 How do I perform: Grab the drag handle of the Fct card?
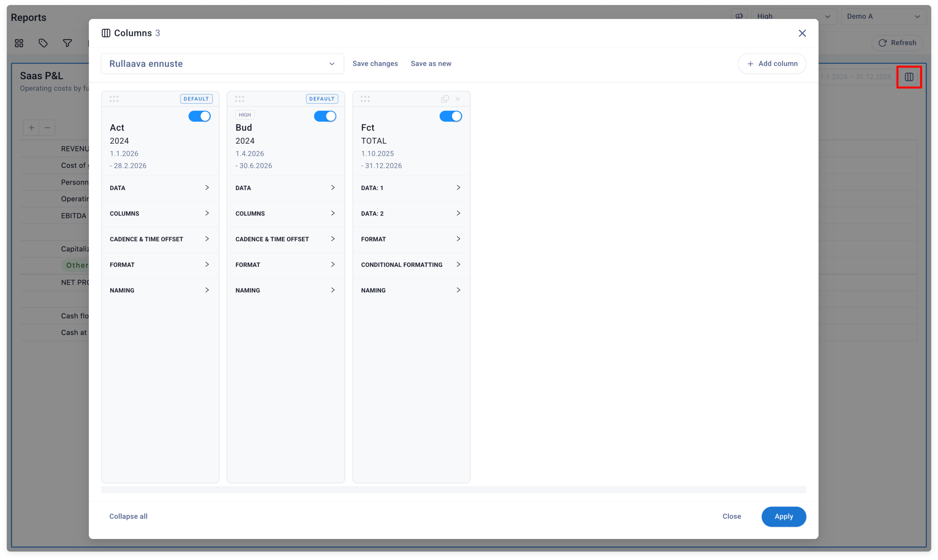(x=365, y=99)
